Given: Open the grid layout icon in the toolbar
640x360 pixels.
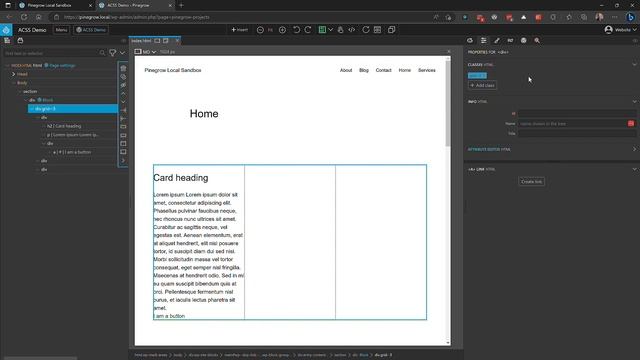Looking at the screenshot, I should coord(378,30).
